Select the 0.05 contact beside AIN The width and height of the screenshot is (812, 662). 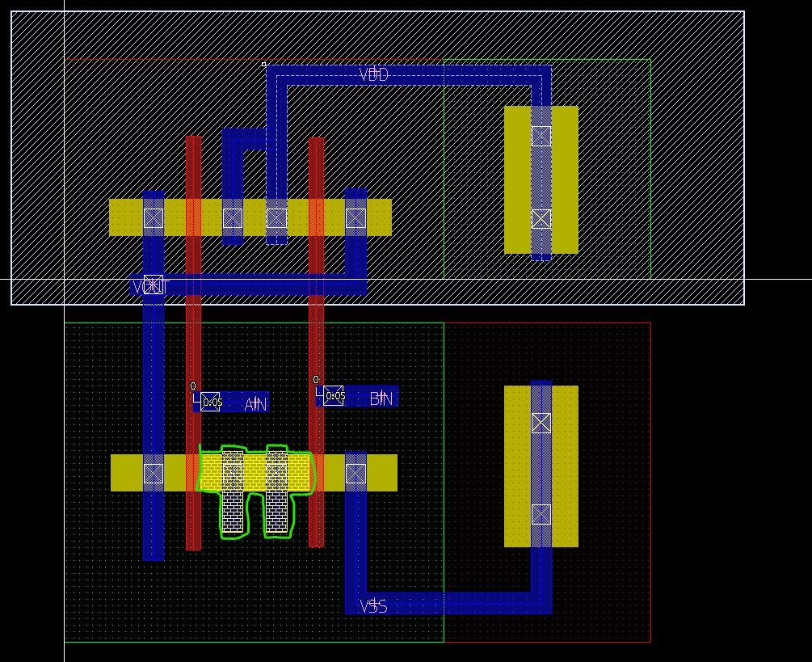click(x=210, y=402)
